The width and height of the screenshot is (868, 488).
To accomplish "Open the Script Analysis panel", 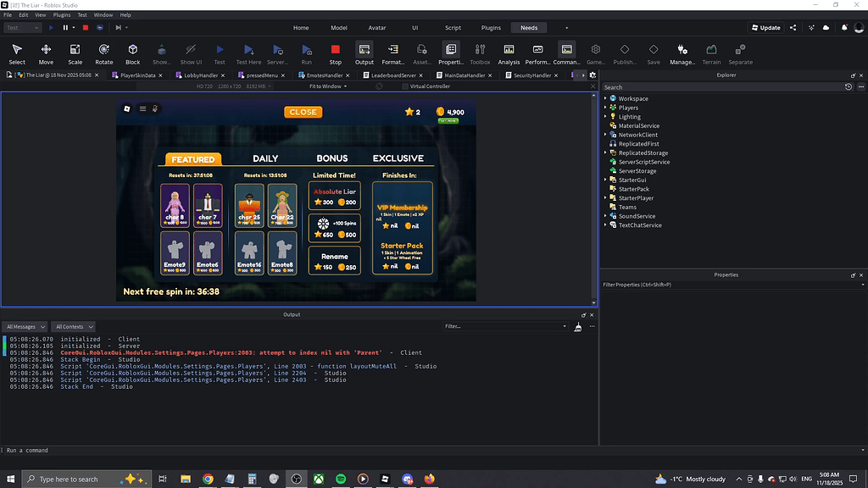I will pyautogui.click(x=508, y=53).
